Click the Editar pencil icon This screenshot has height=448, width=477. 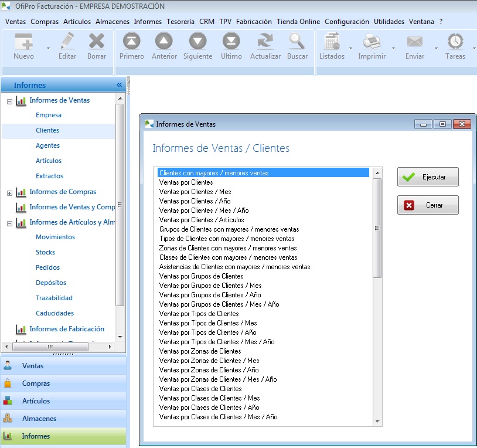pos(67,42)
